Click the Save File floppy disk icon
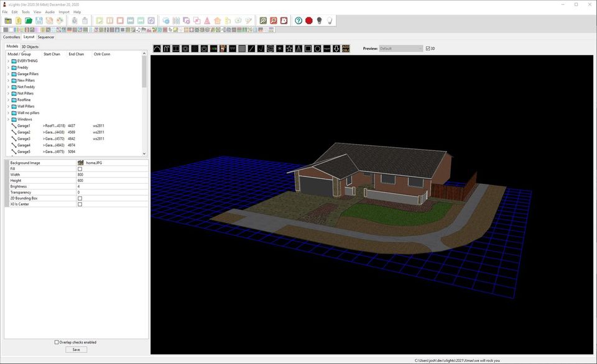 [x=38, y=20]
